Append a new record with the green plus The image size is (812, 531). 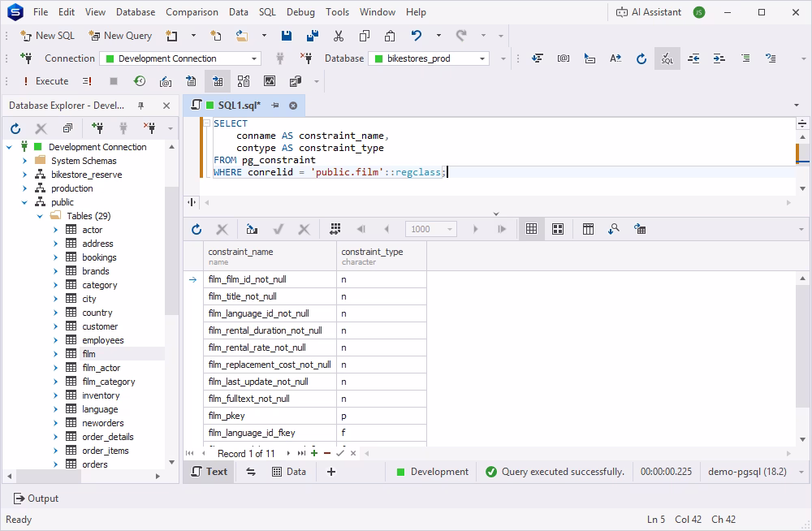coord(314,453)
